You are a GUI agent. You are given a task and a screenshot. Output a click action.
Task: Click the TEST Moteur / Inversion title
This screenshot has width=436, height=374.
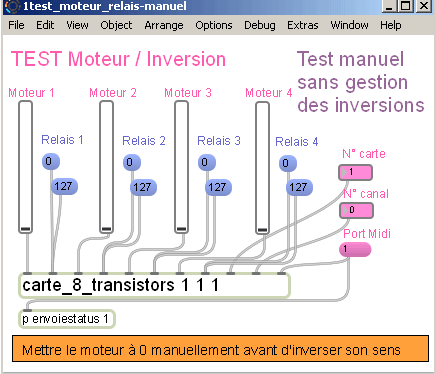(x=118, y=59)
